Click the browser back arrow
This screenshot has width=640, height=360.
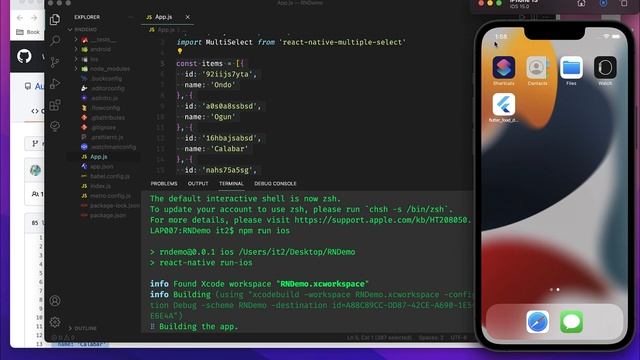click(20, 18)
